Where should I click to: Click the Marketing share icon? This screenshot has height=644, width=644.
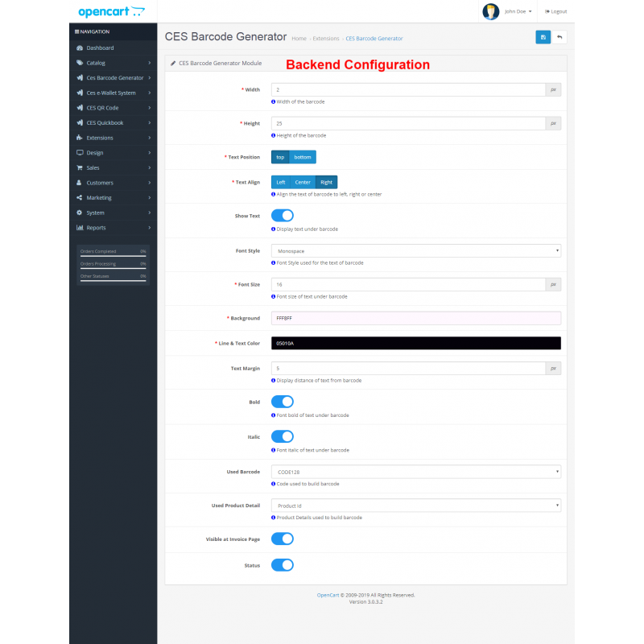[x=79, y=197]
